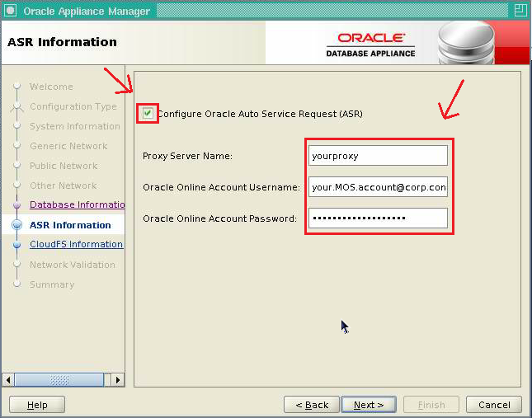
Task: Select ASR Information in the step list
Action: (70, 225)
